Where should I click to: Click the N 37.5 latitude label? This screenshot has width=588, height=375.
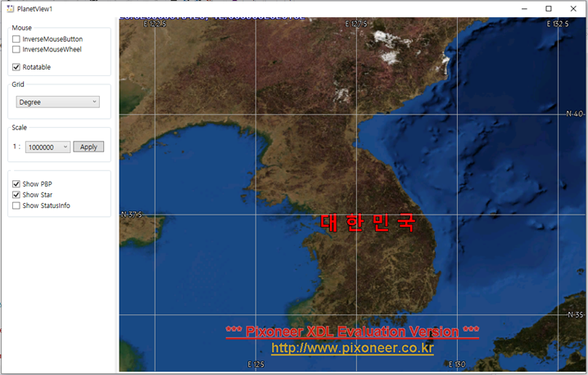click(x=132, y=215)
